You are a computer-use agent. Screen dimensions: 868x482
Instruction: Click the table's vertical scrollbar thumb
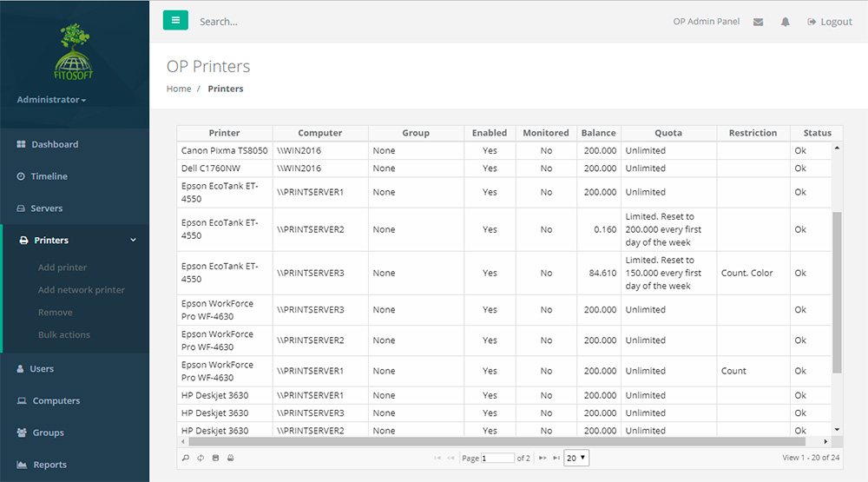(x=837, y=291)
